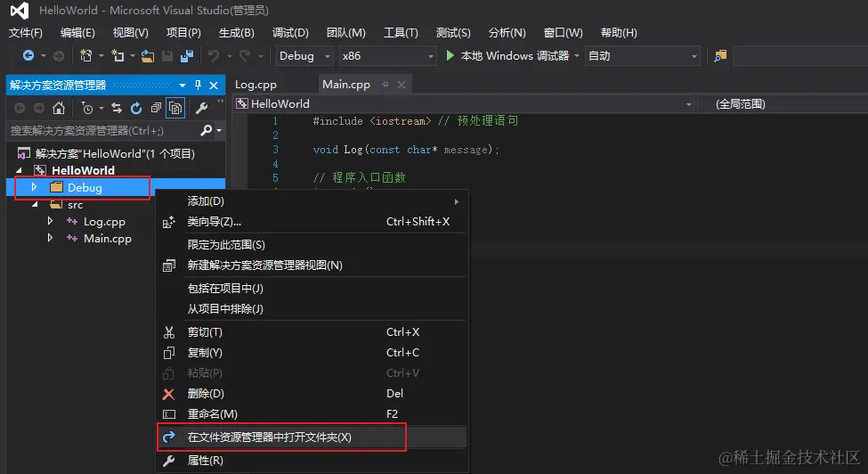Toggle the Show All Files button
The height and width of the screenshot is (474, 868).
tap(175, 108)
